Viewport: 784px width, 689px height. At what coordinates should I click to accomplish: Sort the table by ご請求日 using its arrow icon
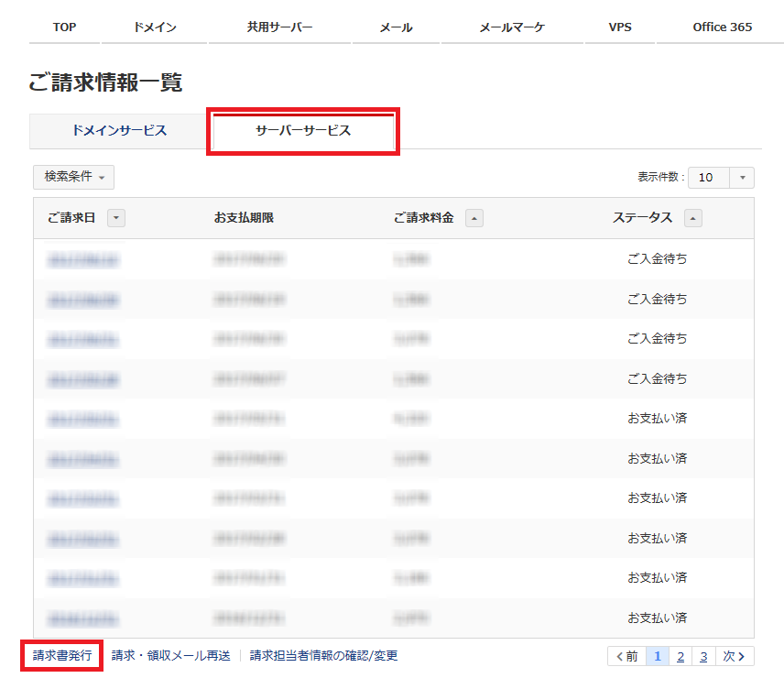click(x=117, y=218)
